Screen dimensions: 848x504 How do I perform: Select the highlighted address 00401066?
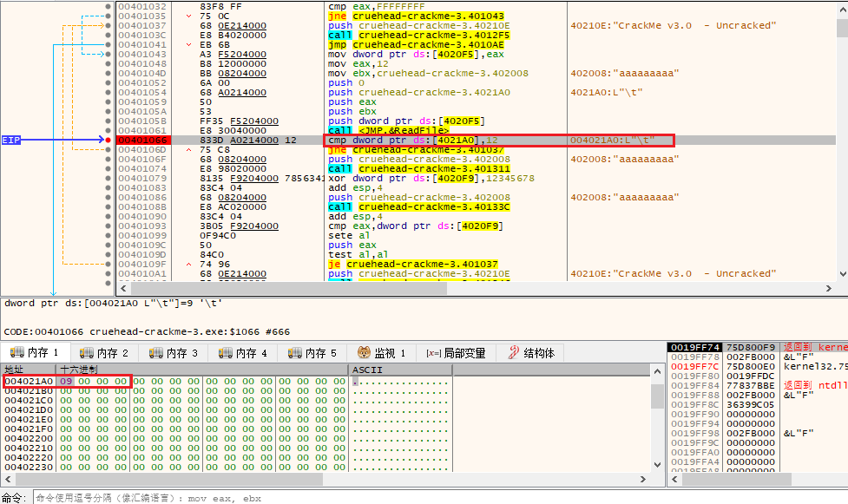point(142,140)
